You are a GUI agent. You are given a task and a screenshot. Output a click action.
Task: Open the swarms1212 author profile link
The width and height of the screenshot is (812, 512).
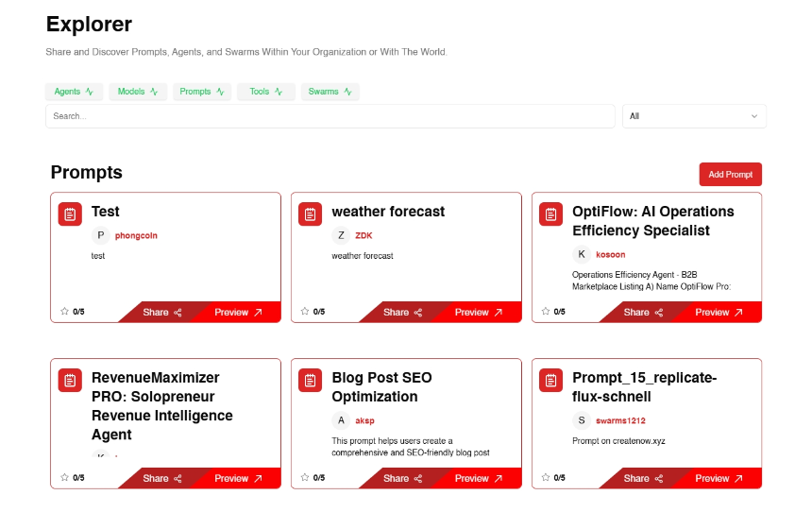click(x=620, y=420)
